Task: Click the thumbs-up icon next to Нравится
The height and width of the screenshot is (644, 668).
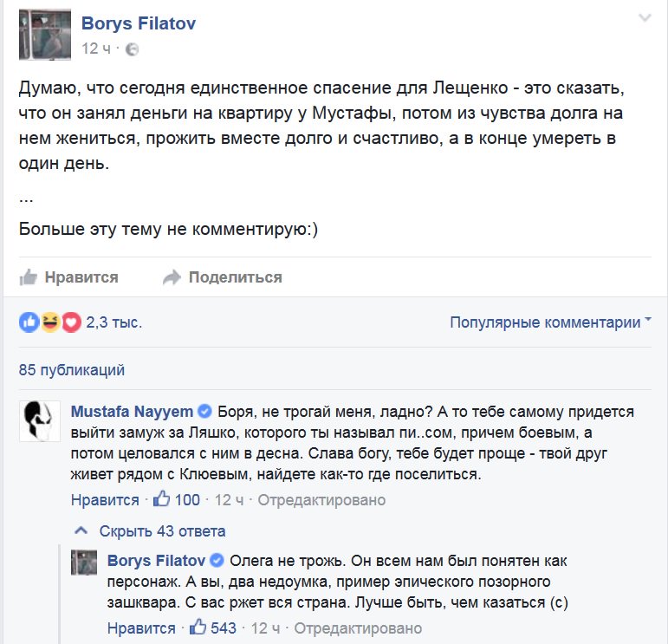Action: (29, 277)
